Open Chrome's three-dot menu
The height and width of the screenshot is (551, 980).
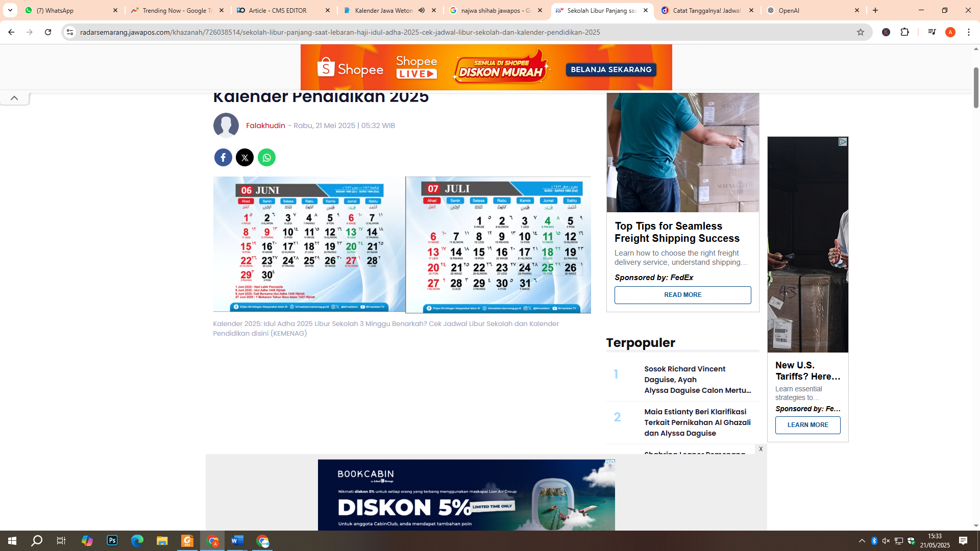click(x=969, y=32)
